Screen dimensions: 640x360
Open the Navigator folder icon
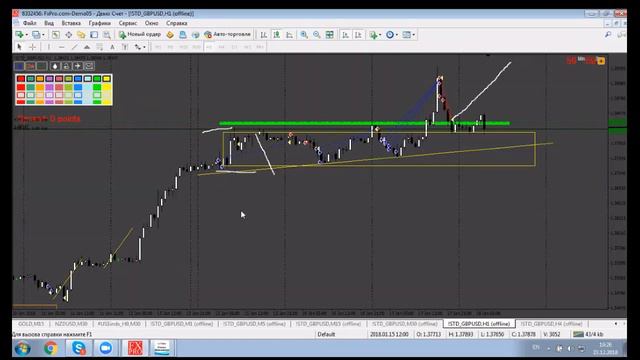click(x=81, y=35)
